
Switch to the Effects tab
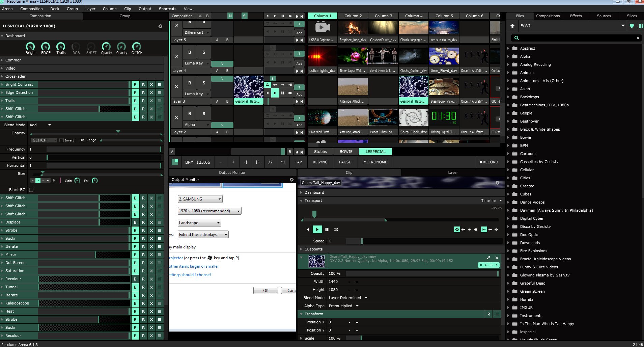576,16
